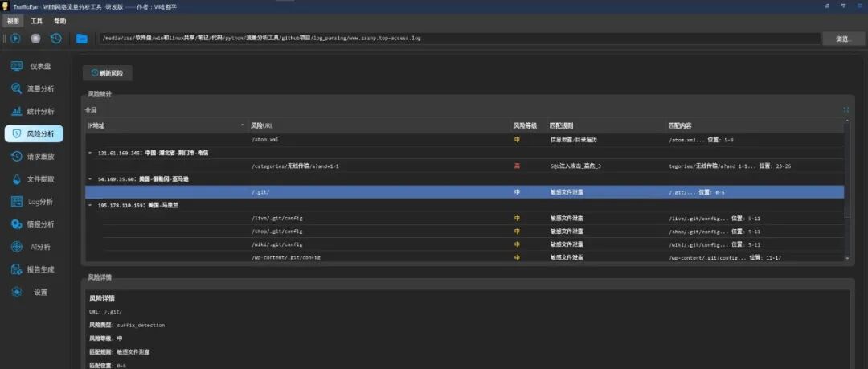This screenshot has width=868, height=369.
Task: Click the 风险详情 heading in details panel
Action: coord(102,298)
